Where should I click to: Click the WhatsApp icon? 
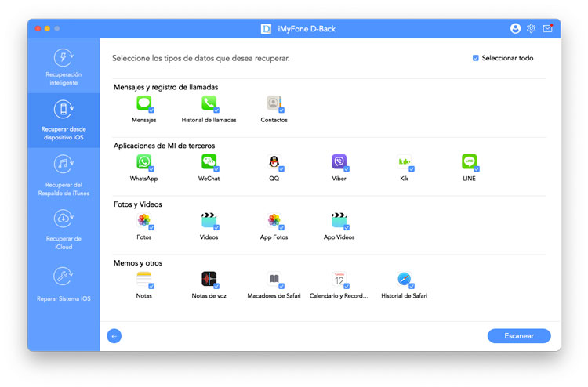pyautogui.click(x=143, y=161)
